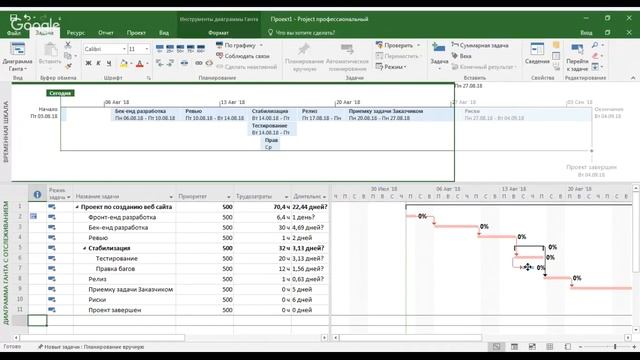Open the highlight background color button
Image resolution: width=640 pixels, height=360 pixels.
[x=123, y=63]
